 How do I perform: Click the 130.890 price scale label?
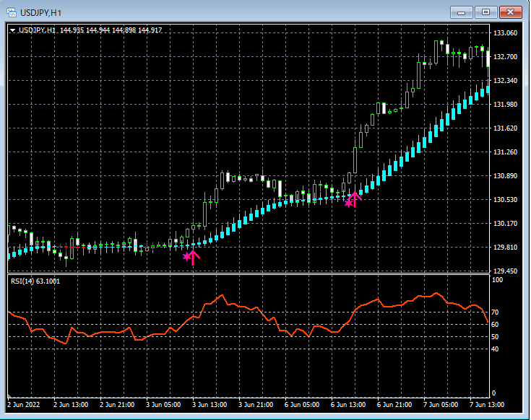(505, 176)
